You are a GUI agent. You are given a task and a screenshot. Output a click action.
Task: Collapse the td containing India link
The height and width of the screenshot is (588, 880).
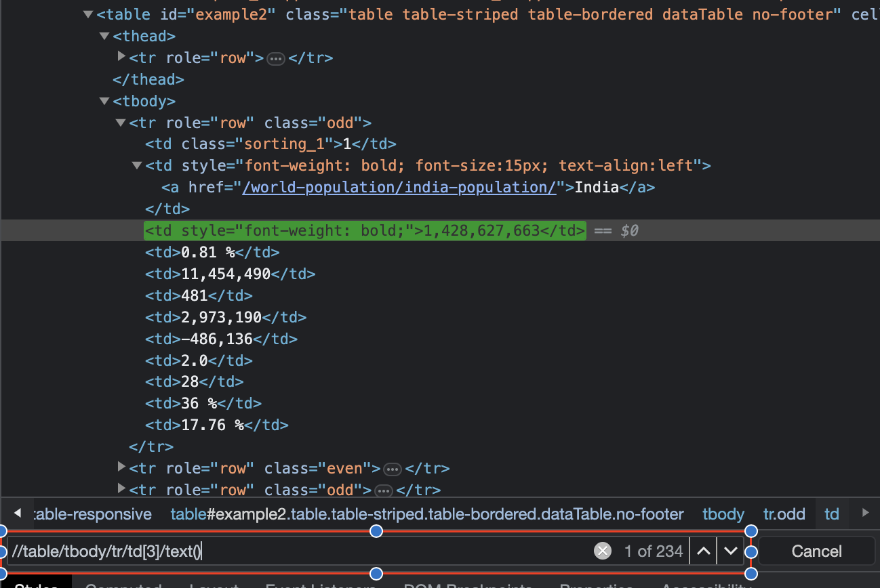pos(137,165)
